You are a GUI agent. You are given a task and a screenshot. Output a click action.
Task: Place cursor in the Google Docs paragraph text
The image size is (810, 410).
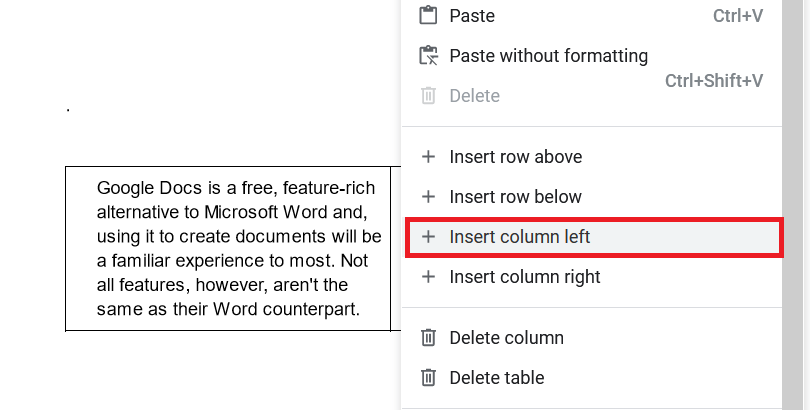238,248
